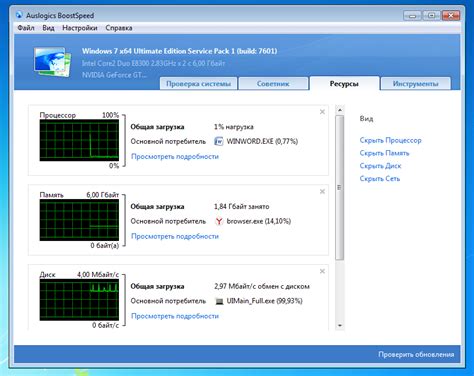474x376 pixels.
Task: Minimize the BoostSpeed window
Action: point(412,15)
